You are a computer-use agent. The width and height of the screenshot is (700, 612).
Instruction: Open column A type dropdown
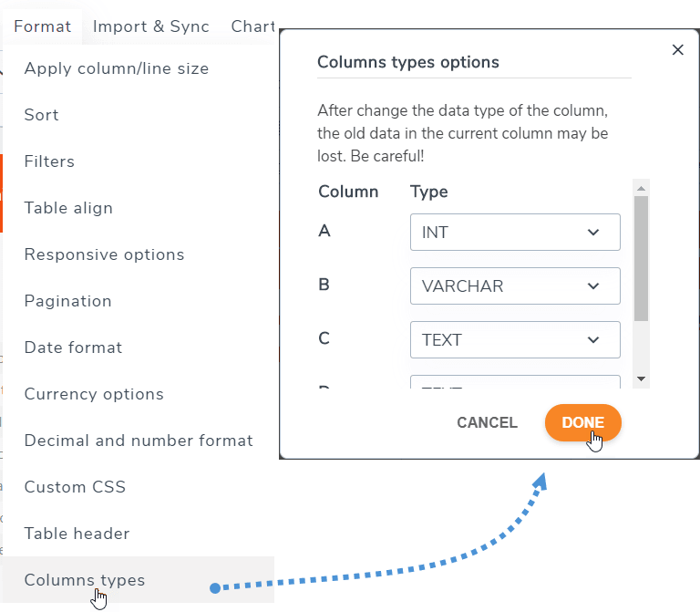[515, 233]
